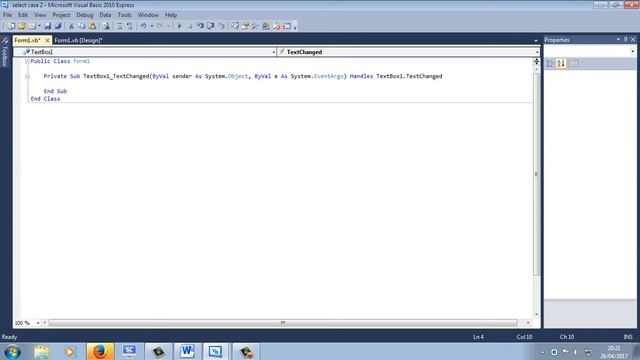
Task: Click the horizontal scrollbar thumb
Action: [x=283, y=323]
